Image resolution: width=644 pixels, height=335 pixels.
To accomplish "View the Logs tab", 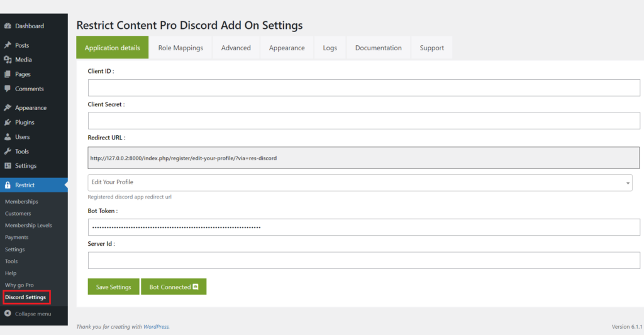I will tap(330, 48).
